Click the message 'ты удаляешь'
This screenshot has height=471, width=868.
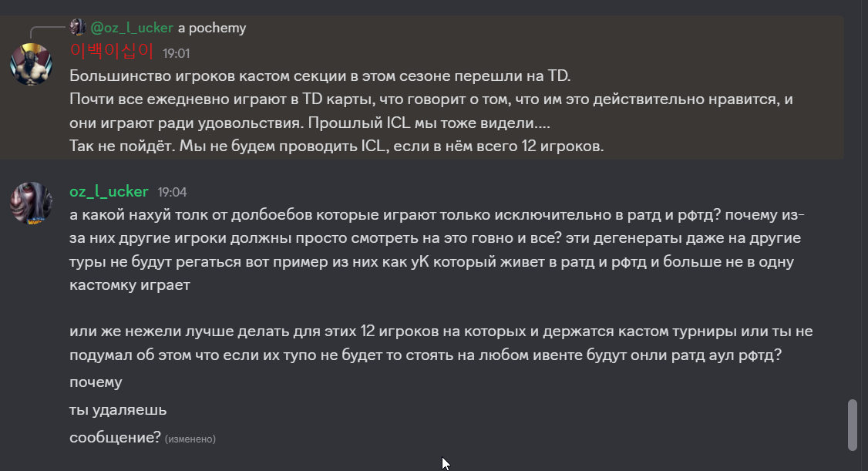(118, 410)
